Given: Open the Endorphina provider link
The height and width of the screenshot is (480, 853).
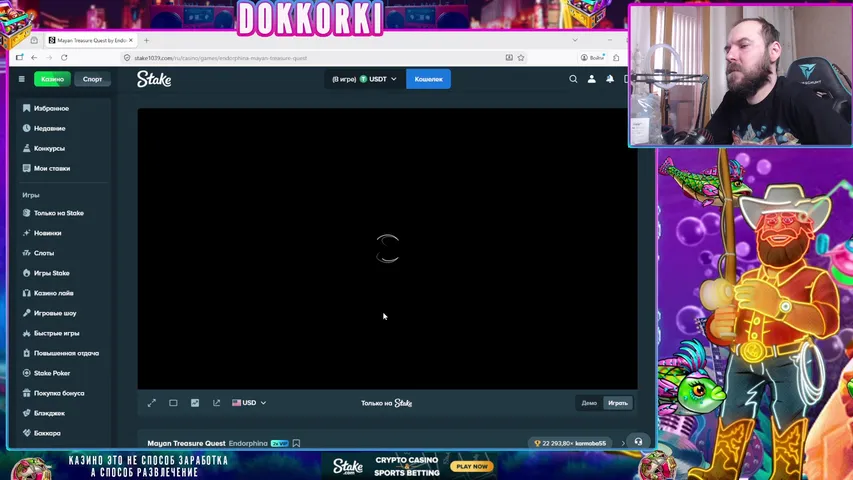Looking at the screenshot, I should [x=248, y=443].
